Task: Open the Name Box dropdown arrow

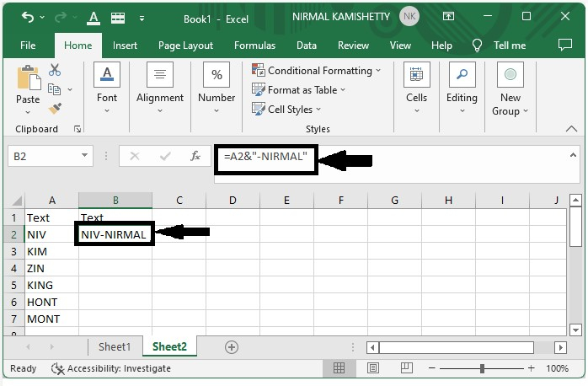Action: coord(84,156)
